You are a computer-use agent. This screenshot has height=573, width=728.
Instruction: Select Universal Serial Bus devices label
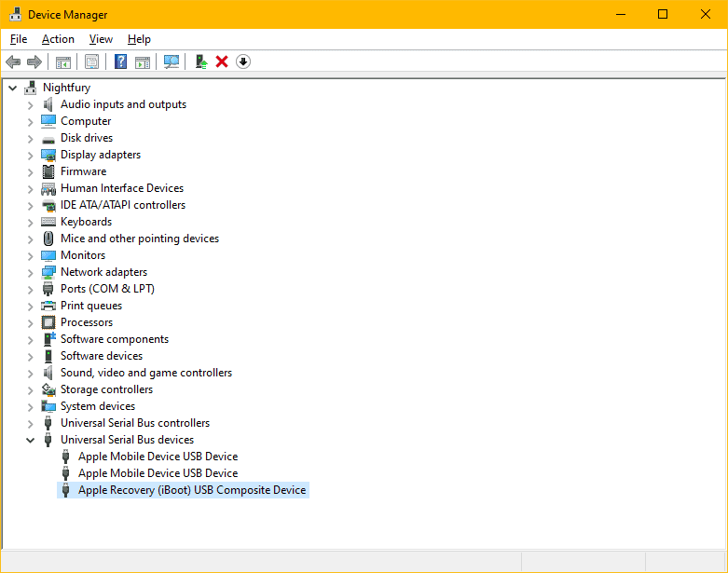point(127,440)
